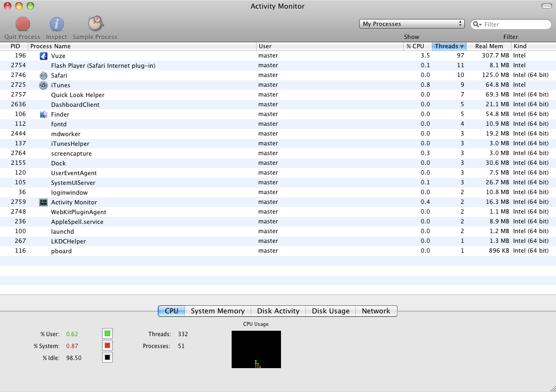This screenshot has width=556, height=392.
Task: Toggle sort order on the % CPU column
Action: [x=417, y=46]
